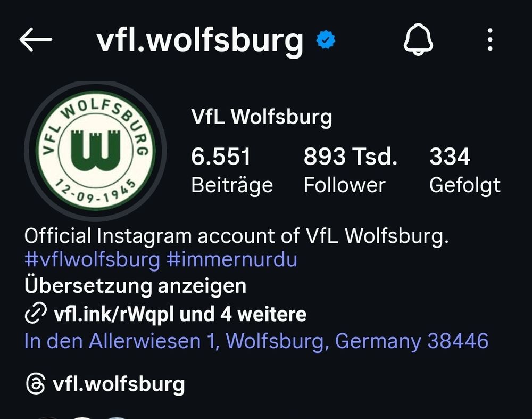Open the three-dot options menu
Image resolution: width=532 pixels, height=419 pixels.
tap(490, 40)
